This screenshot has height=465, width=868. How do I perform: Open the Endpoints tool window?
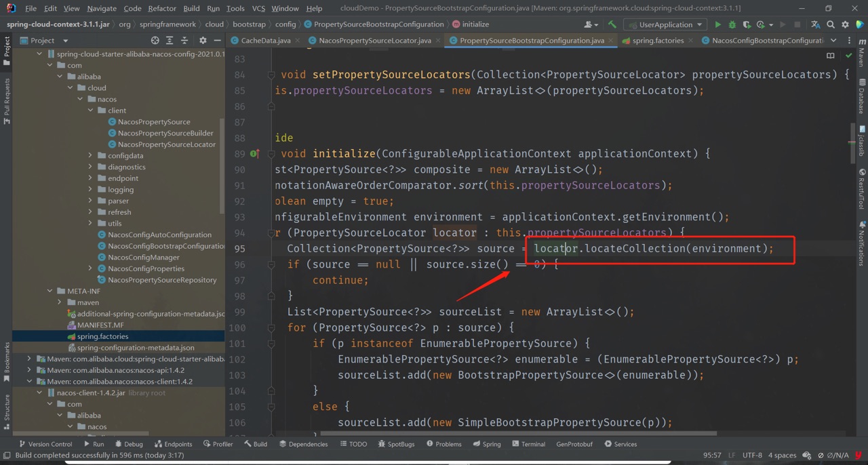[173, 444]
